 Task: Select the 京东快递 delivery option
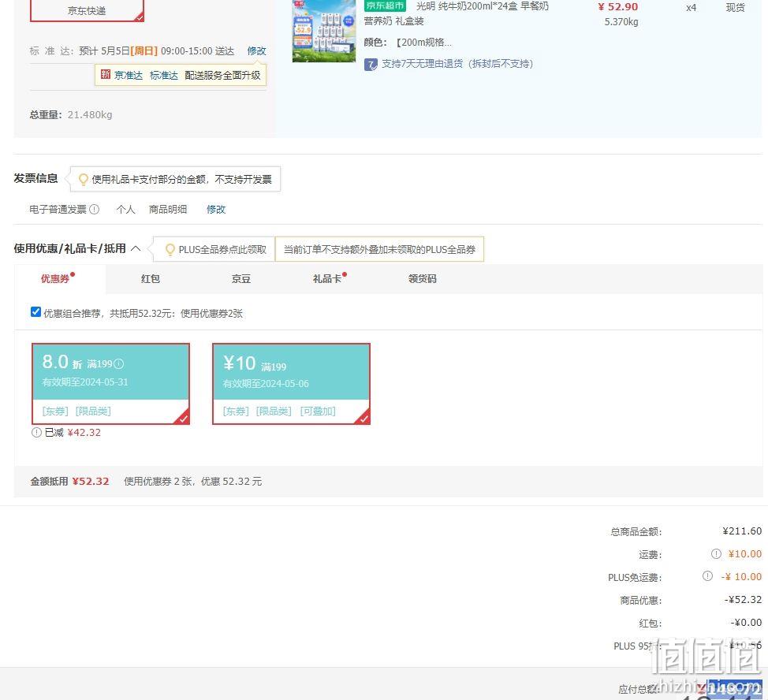[x=88, y=11]
